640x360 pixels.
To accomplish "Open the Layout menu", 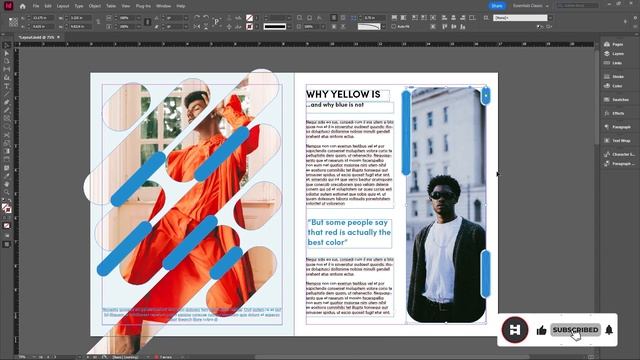I will (63, 6).
